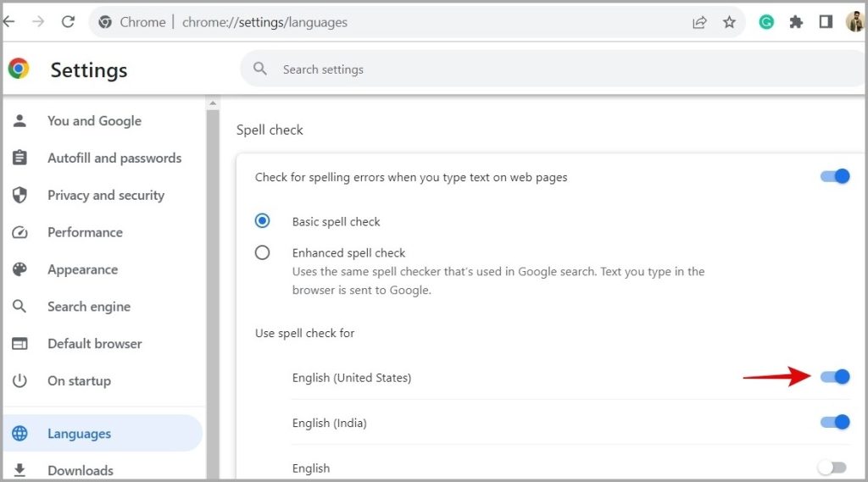Click the sidebar scroll up arrow

click(x=213, y=103)
